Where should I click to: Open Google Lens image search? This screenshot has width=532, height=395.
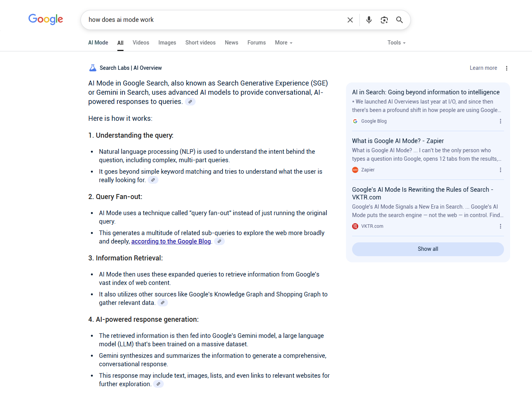384,20
